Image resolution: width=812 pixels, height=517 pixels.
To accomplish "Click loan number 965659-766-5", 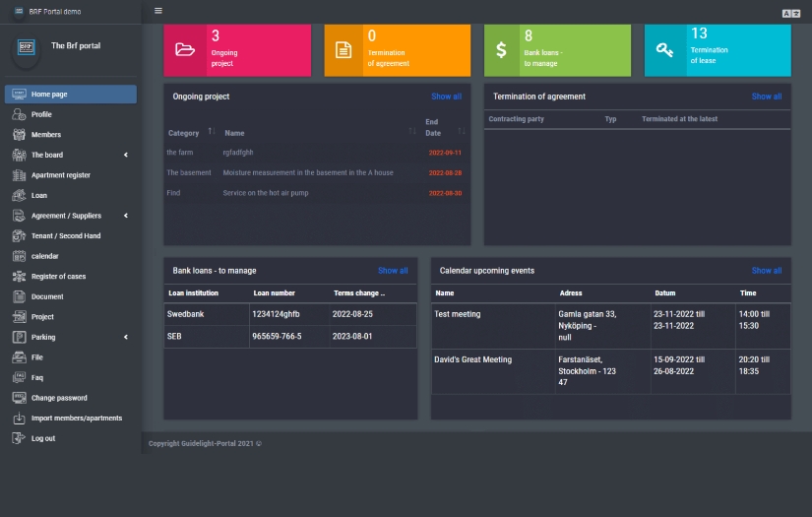I will (277, 336).
